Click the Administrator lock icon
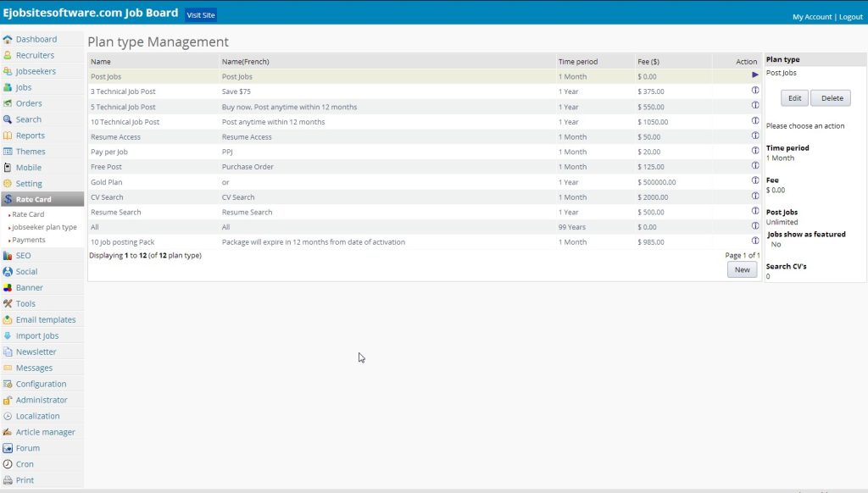The width and height of the screenshot is (868, 493). pos(7,400)
